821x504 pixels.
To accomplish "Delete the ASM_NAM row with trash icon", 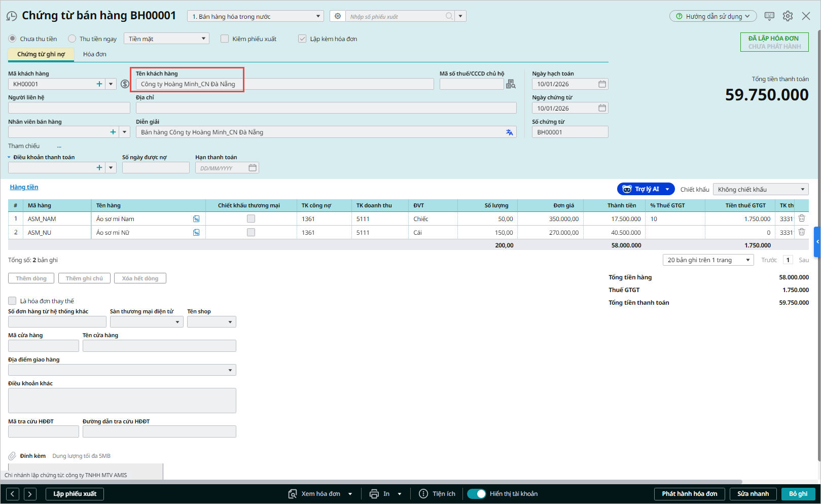I will click(x=802, y=219).
